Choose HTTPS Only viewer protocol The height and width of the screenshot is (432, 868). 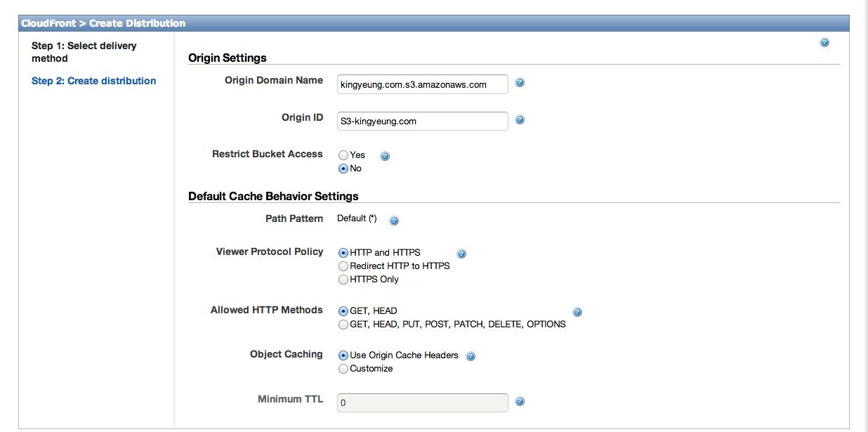tap(343, 280)
